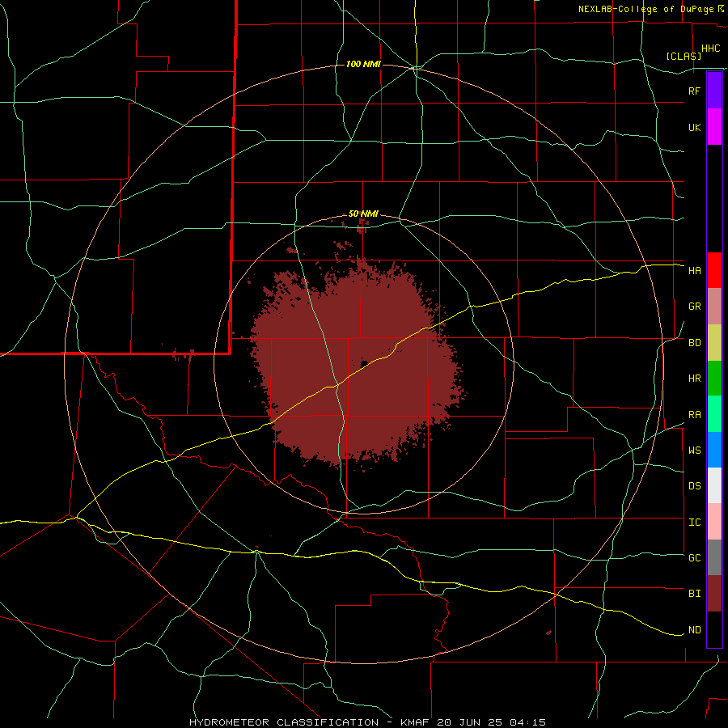Click the DS white legend swatch
This screenshot has width=728, height=728.
[x=714, y=485]
